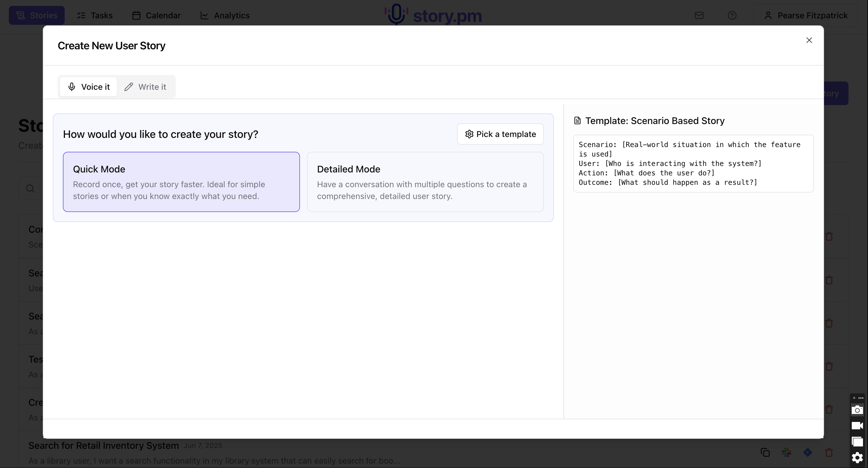Copy the Search for Retail Inventory story

click(765, 453)
